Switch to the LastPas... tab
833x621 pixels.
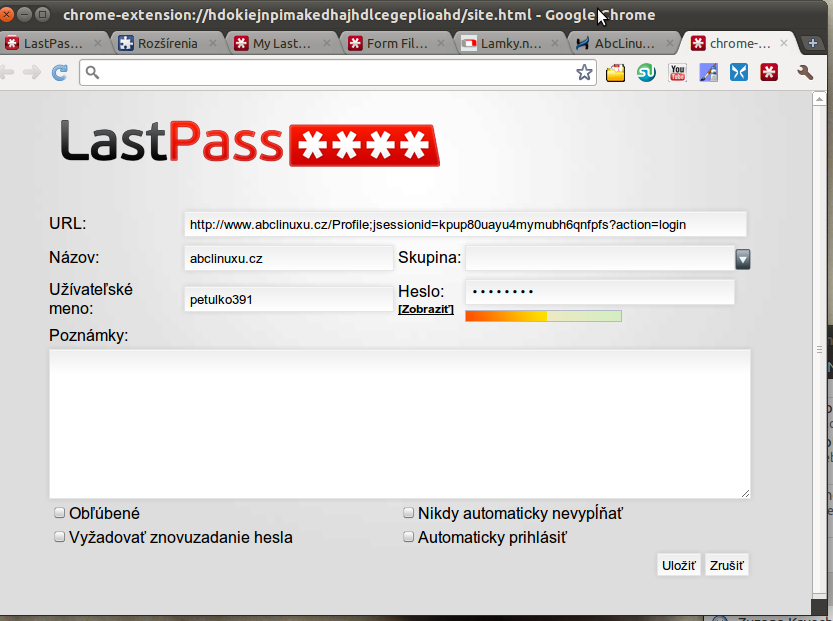coord(53,43)
